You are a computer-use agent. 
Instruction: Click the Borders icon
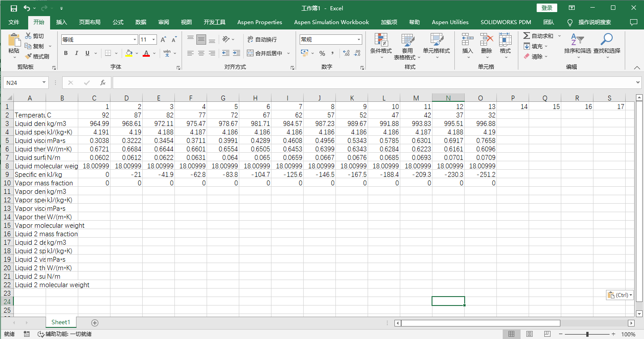108,53
